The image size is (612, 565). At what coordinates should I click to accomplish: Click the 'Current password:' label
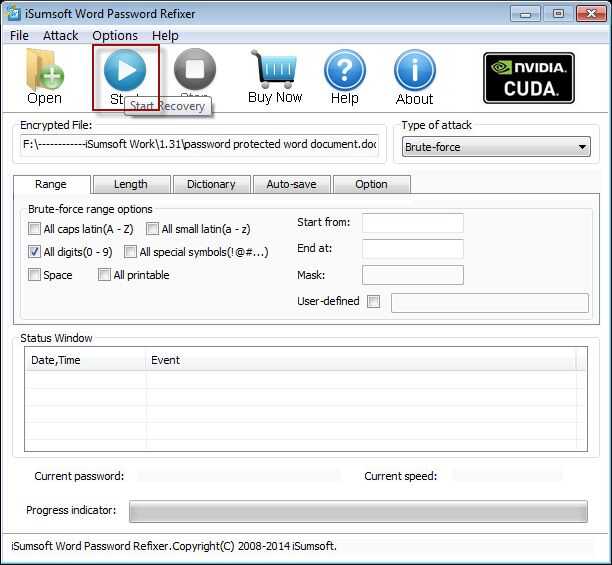[79, 476]
